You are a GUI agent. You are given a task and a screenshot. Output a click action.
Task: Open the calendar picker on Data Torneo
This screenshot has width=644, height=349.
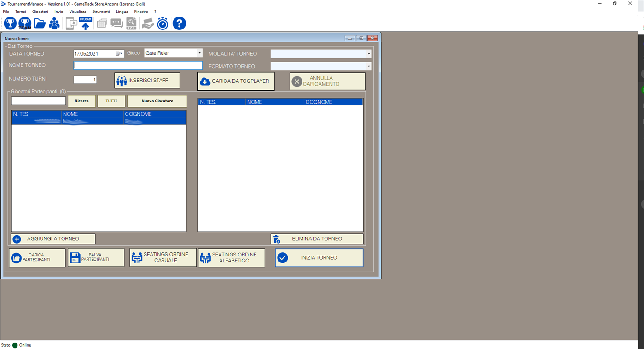tap(119, 54)
